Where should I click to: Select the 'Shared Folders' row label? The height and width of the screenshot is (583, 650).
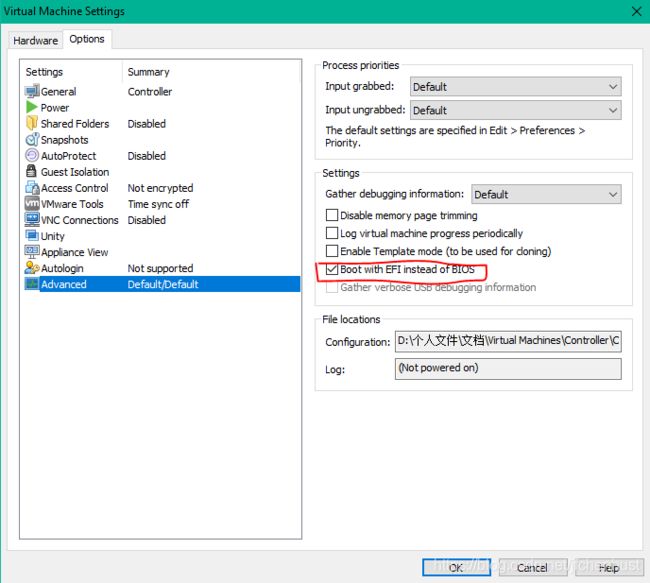pyautogui.click(x=75, y=124)
